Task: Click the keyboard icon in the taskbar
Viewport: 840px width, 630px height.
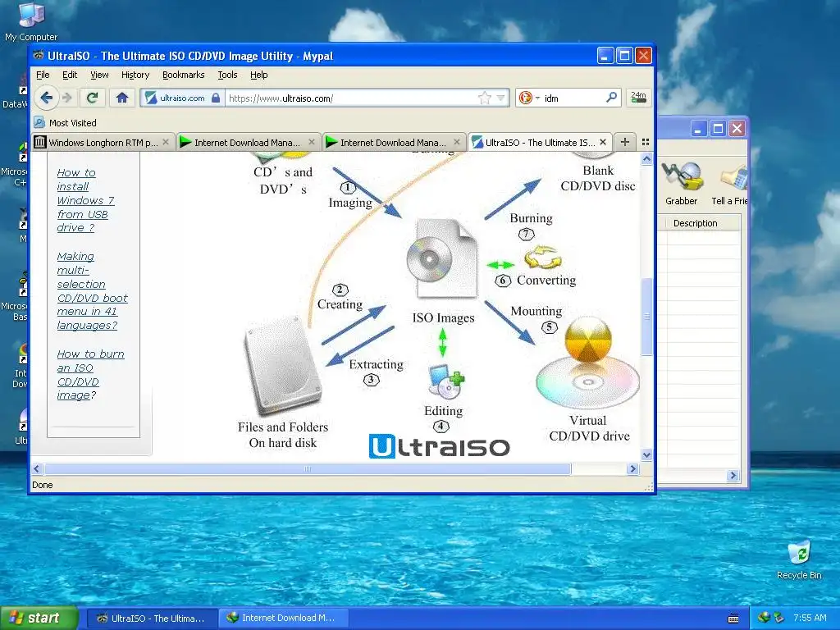Action: point(733,619)
